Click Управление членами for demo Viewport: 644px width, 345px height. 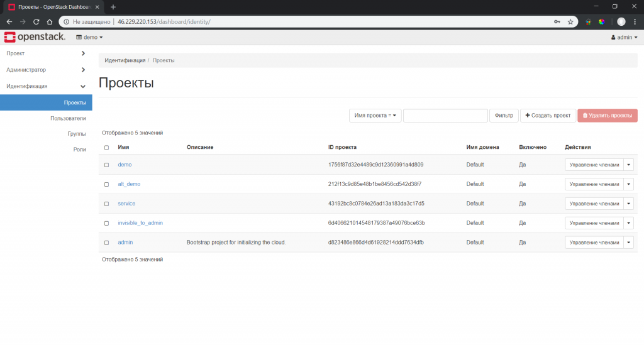click(x=594, y=165)
